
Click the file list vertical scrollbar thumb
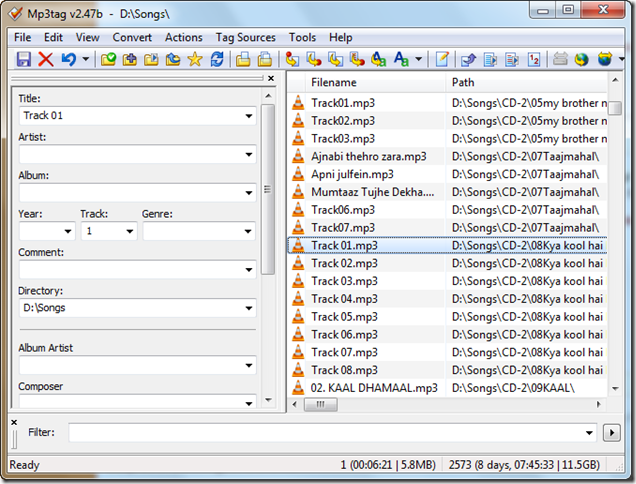[615, 108]
